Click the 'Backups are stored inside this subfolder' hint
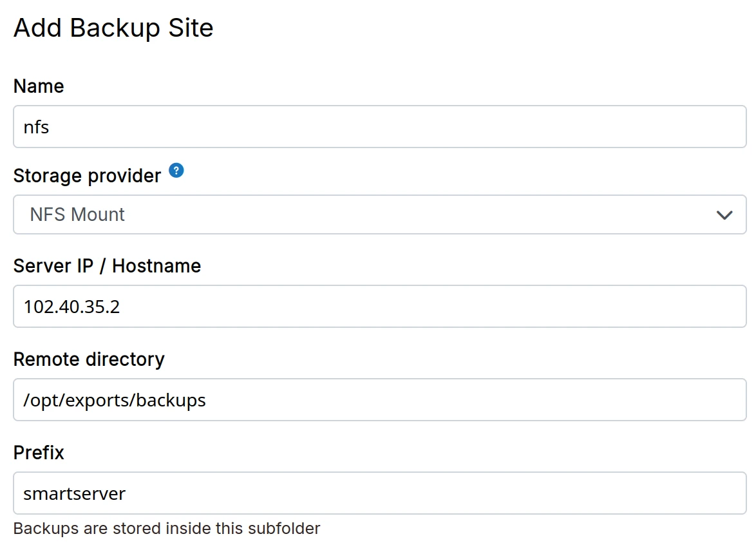 [x=167, y=529]
